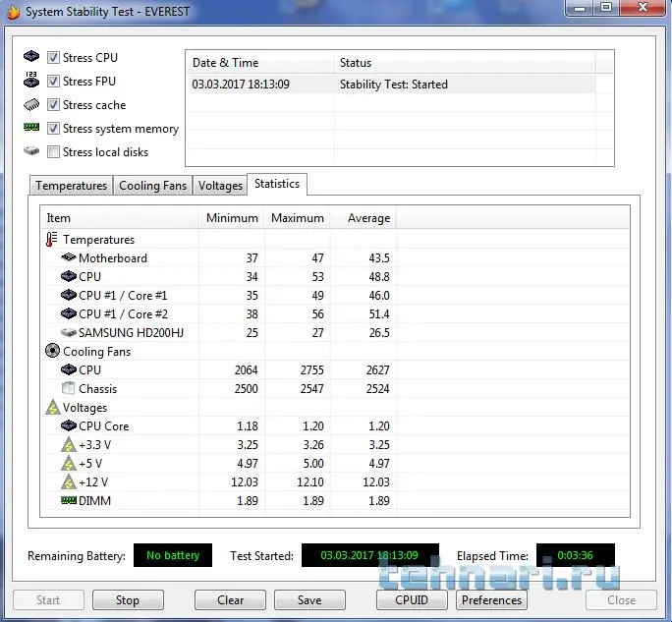Open Preferences
The image size is (672, 622).
pyautogui.click(x=491, y=599)
